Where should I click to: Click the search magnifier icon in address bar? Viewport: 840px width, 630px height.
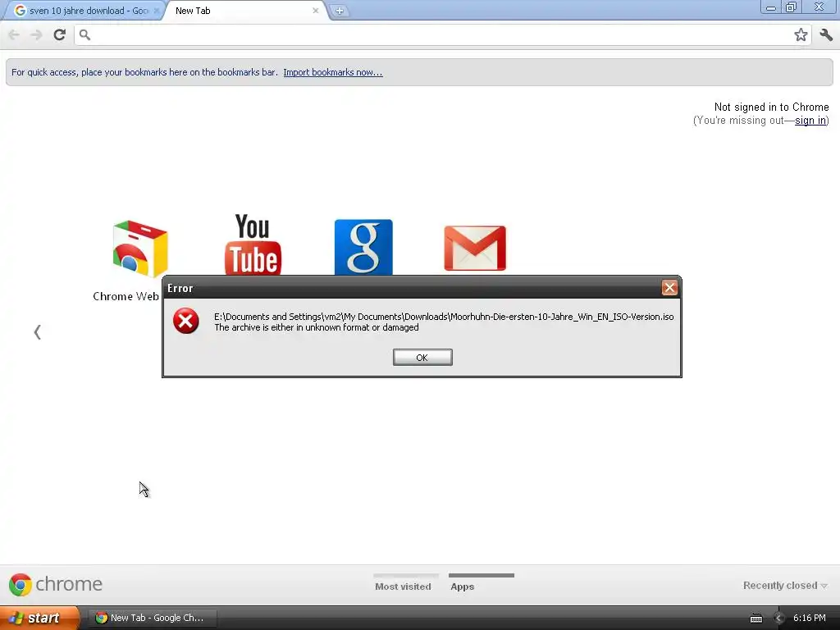pyautogui.click(x=84, y=34)
